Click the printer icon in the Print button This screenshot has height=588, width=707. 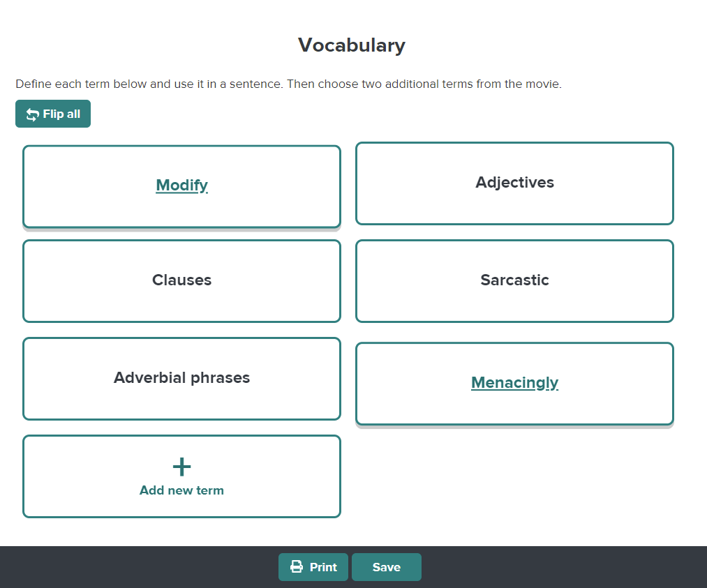(296, 566)
